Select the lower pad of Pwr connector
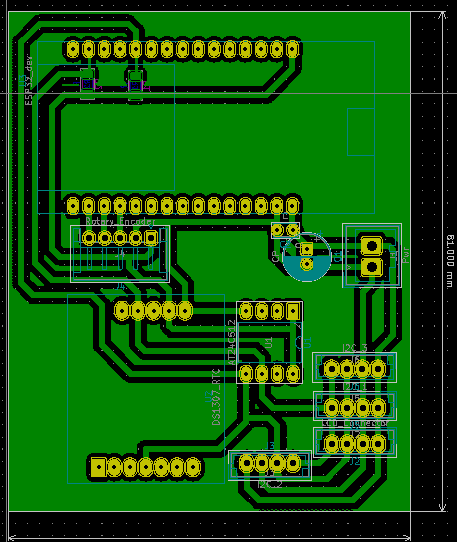Viewport: 457px width, 542px height. point(372,267)
